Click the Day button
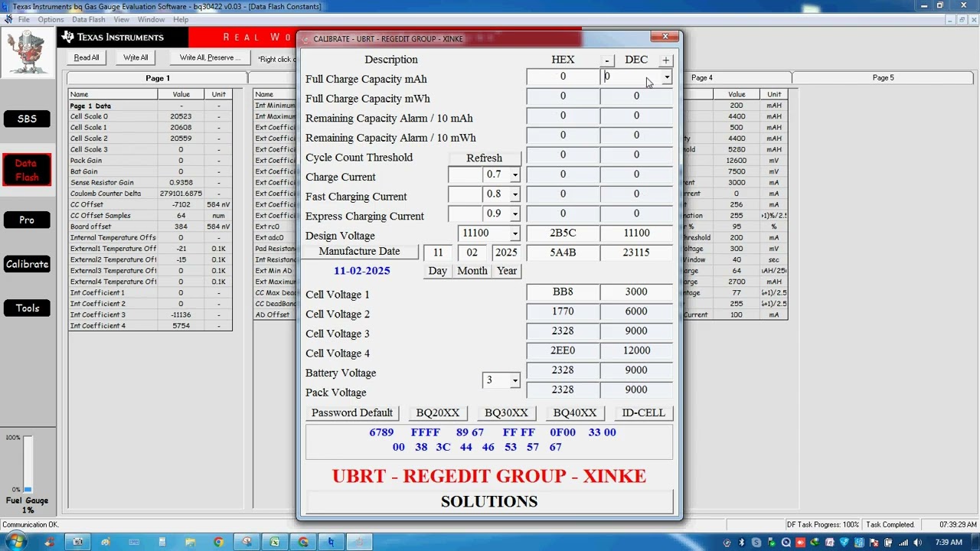The width and height of the screenshot is (980, 551). [x=438, y=271]
